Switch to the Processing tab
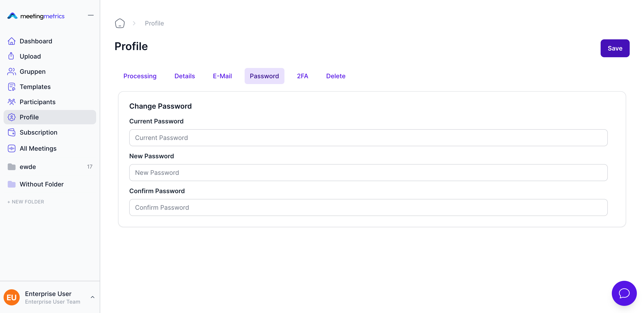Screen dimensions: 644x313 tap(140, 76)
